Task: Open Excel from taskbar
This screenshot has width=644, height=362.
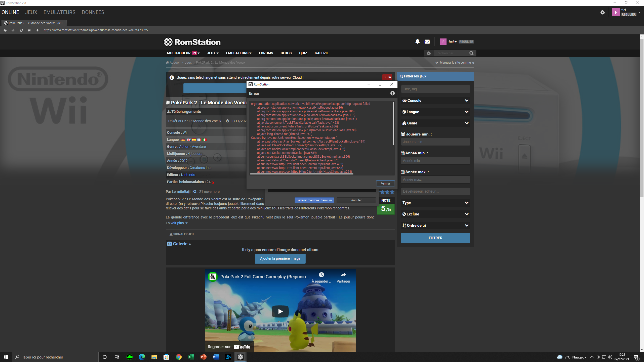Action: click(191, 357)
